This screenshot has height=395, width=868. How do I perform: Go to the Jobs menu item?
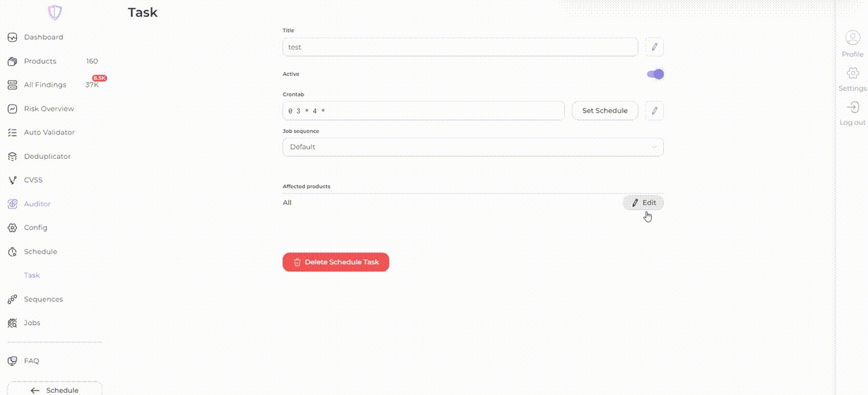32,323
